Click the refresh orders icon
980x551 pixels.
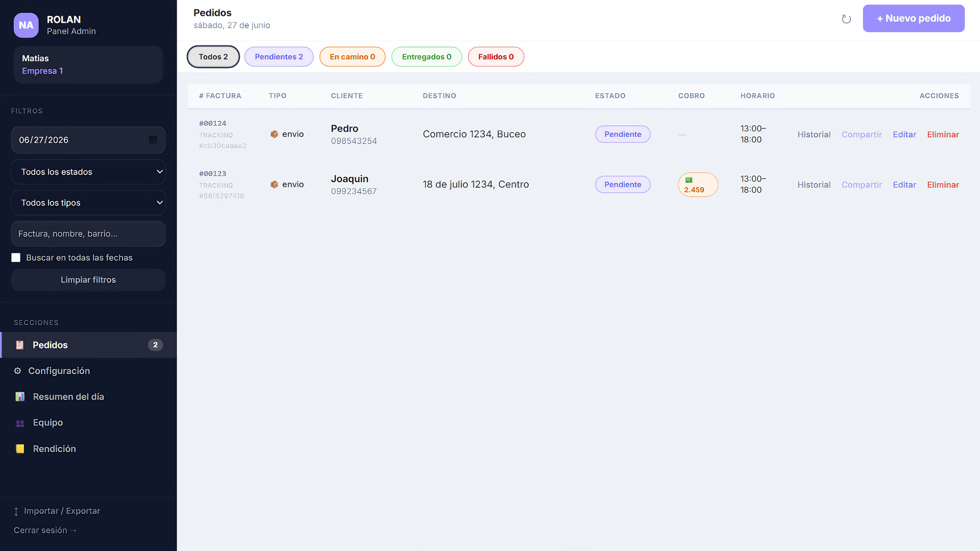846,19
